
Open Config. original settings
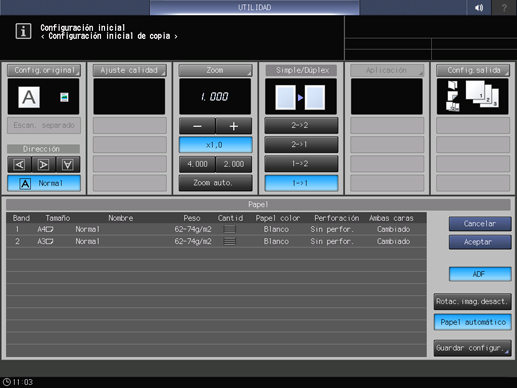pyautogui.click(x=44, y=70)
